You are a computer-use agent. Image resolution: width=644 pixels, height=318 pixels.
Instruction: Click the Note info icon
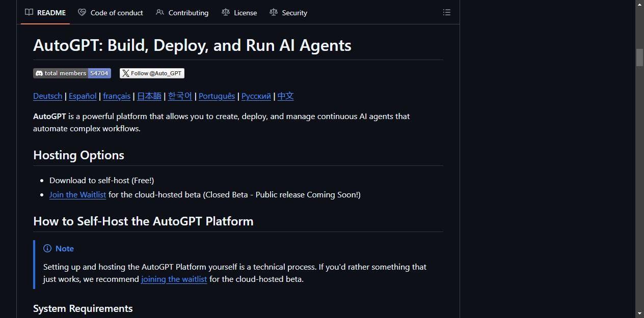[x=47, y=248]
